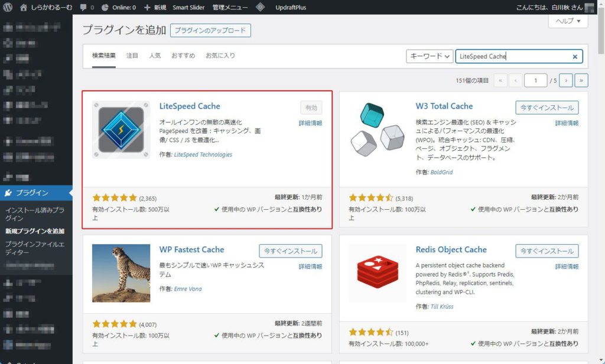Screen dimensions: 605x364
Task: Clear the search field with the X icon
Action: [x=575, y=57]
